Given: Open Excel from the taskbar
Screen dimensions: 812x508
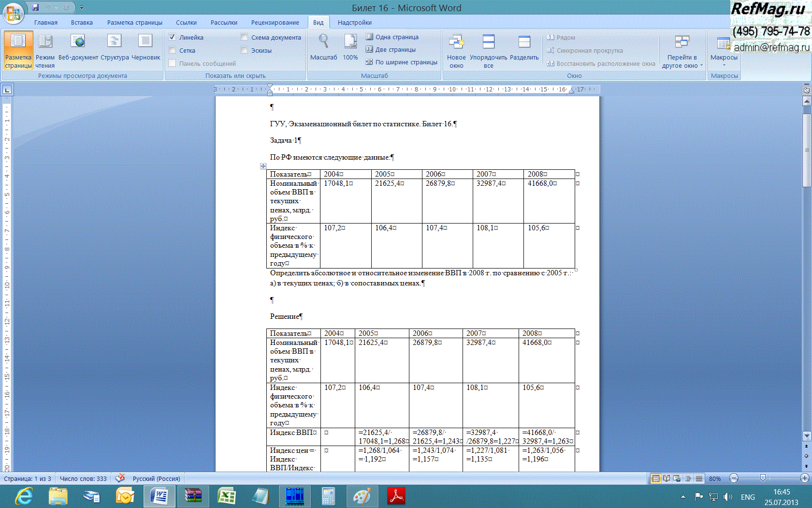Looking at the screenshot, I should pyautogui.click(x=227, y=496).
